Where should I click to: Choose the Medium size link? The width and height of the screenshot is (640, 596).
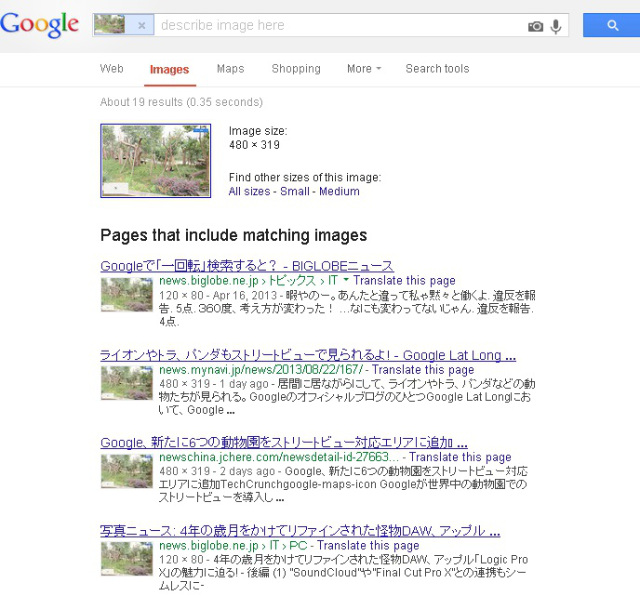[339, 191]
